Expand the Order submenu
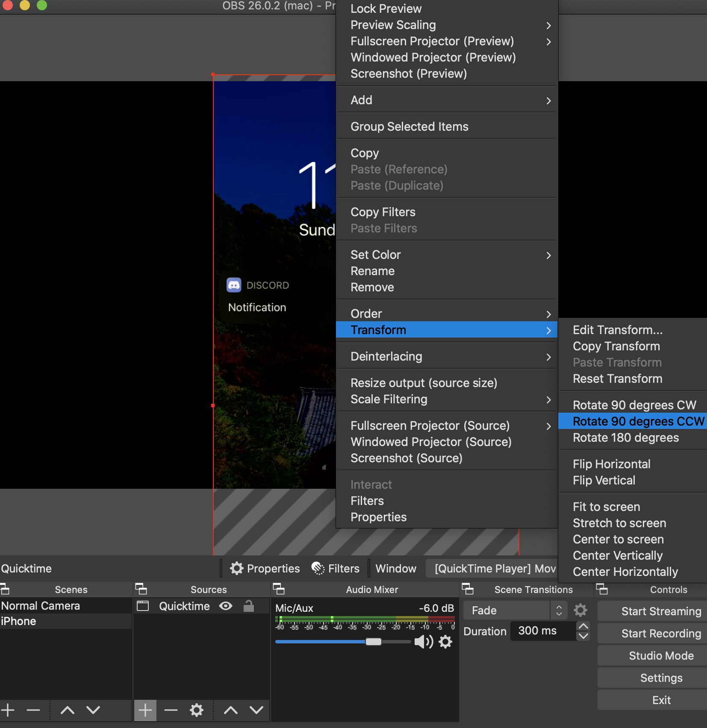707x728 pixels. point(447,314)
